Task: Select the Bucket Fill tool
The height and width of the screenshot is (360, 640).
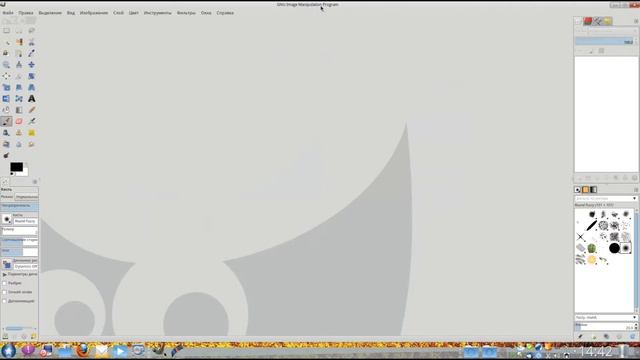Action: point(7,110)
